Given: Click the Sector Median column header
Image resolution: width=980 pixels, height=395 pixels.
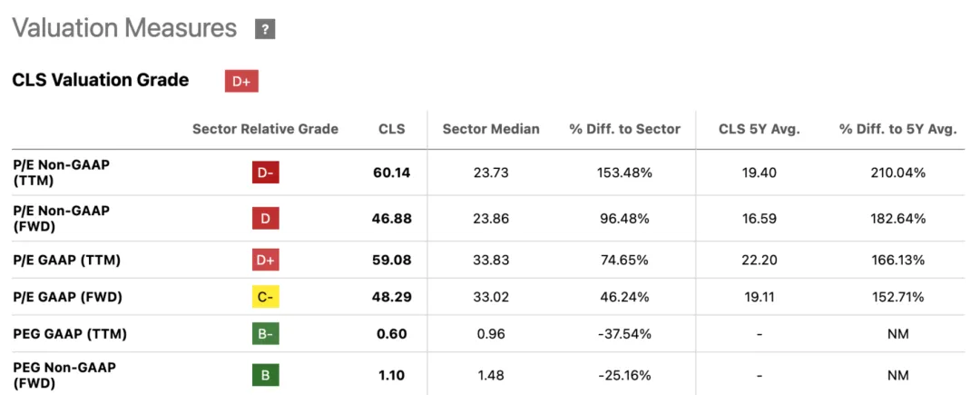Looking at the screenshot, I should coord(491,129).
